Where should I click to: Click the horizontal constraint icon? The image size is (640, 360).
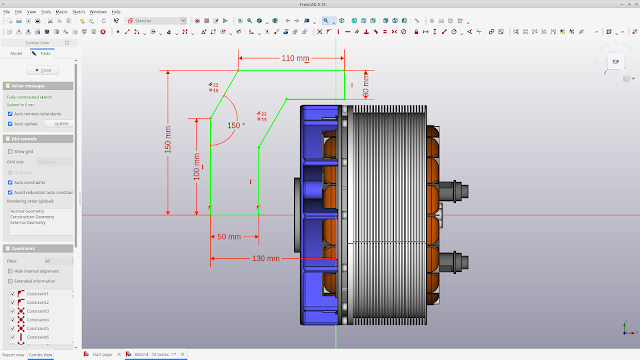coord(347,32)
